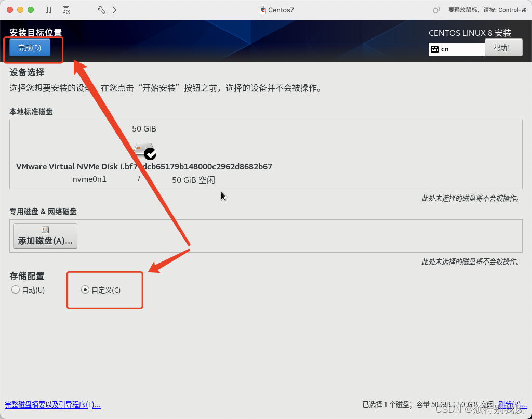Click the snapshot icon in VM toolbar
The image size is (532, 419).
click(x=66, y=10)
